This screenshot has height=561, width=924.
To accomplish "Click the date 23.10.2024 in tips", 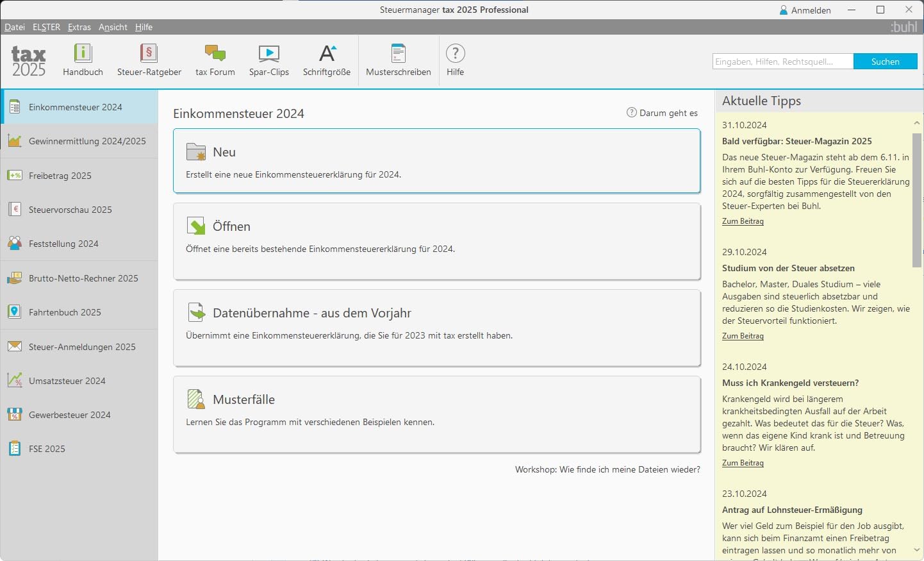I will (x=745, y=494).
